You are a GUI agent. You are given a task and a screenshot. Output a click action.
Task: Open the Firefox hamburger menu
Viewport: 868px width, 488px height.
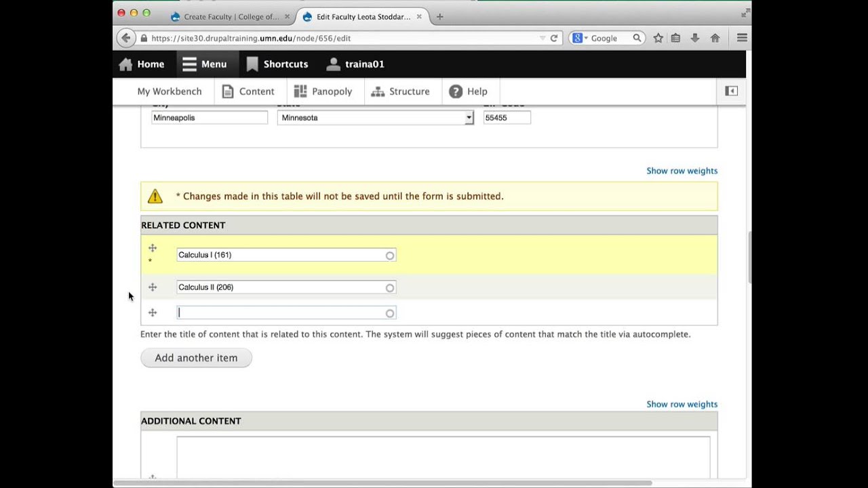click(742, 38)
